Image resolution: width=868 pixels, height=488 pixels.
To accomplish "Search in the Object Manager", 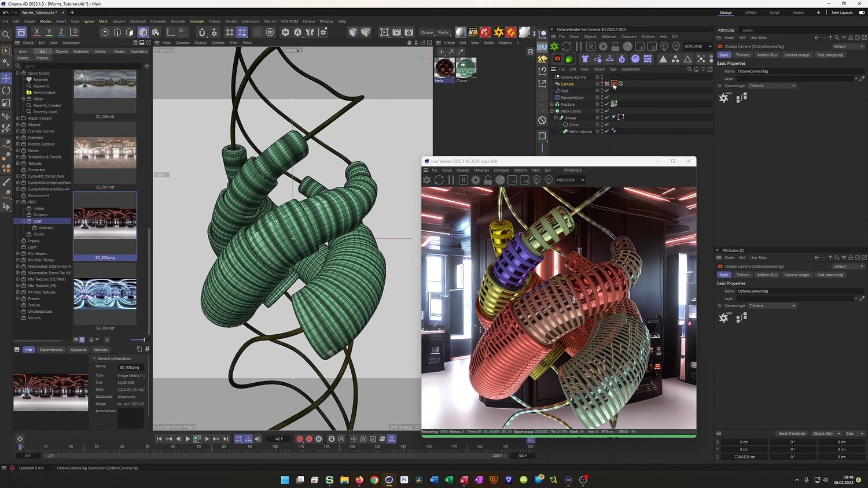I will [689, 69].
